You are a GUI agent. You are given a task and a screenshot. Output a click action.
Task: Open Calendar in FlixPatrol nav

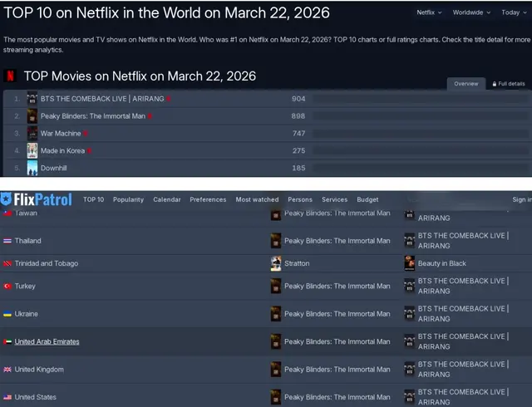tap(167, 200)
